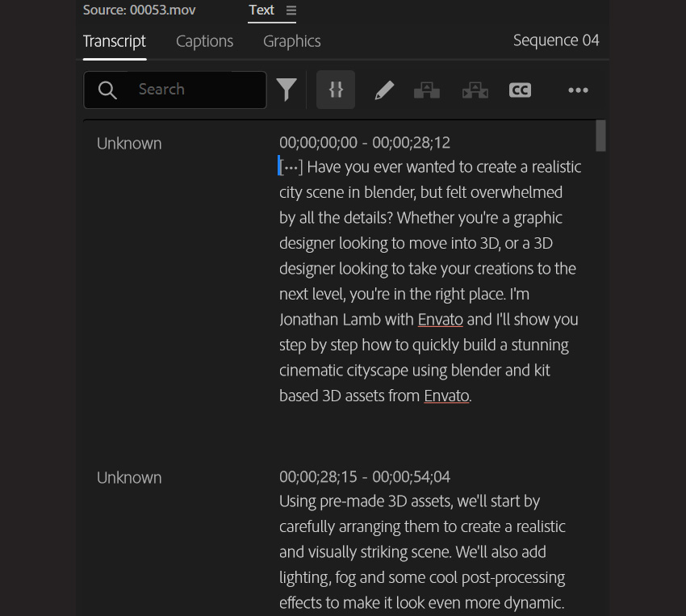Click underlined Envato after 'Jonathan Lamb with'

click(440, 320)
